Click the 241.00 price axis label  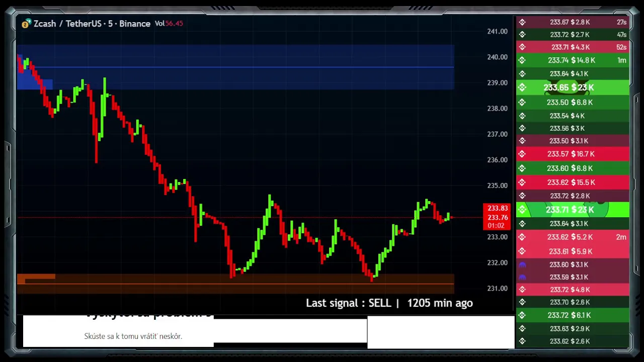click(497, 31)
